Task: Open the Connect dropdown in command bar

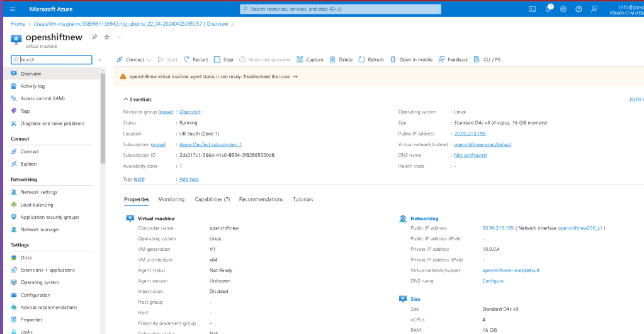Action: point(134,60)
